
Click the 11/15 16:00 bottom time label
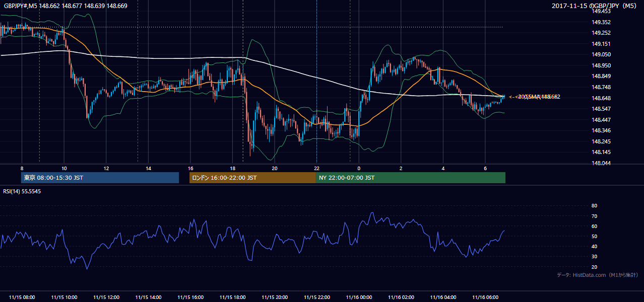(190, 297)
